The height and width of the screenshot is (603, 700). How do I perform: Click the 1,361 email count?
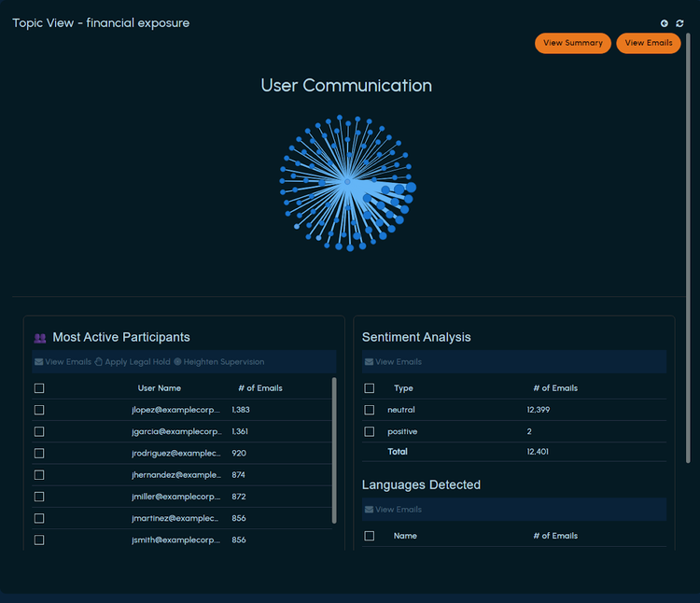240,432
